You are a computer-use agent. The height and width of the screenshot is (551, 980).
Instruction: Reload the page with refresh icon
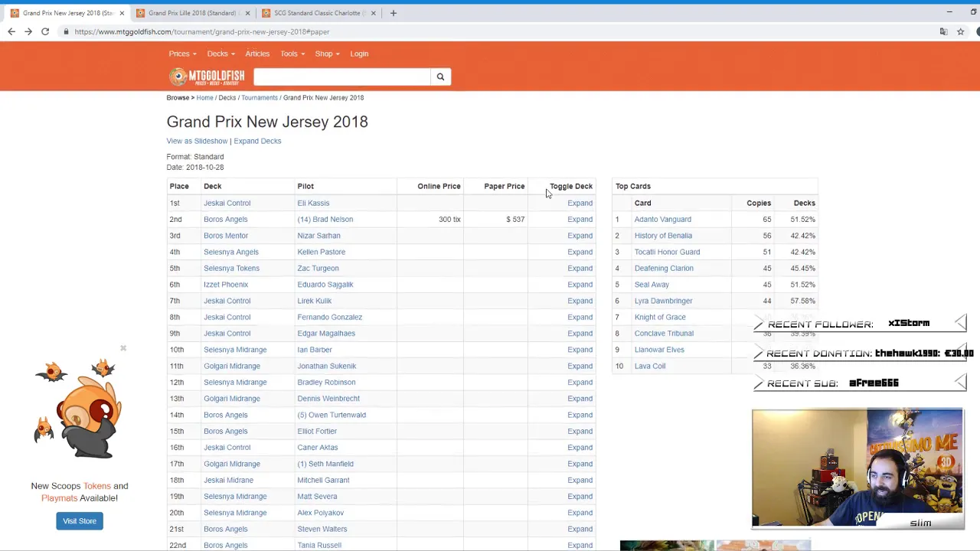click(45, 31)
